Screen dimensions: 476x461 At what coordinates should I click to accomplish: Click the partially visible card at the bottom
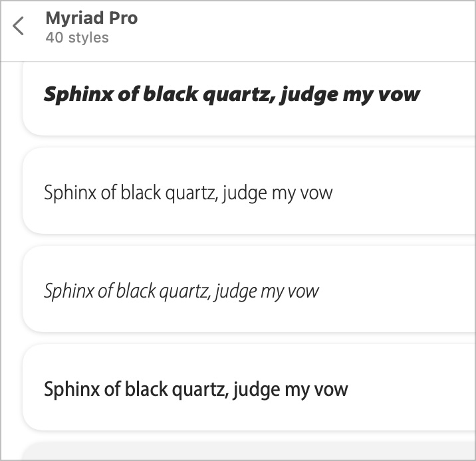tap(246, 452)
